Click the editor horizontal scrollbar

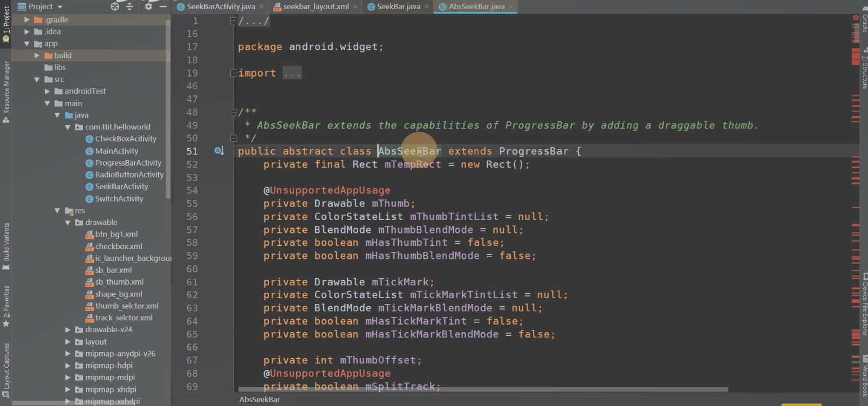pos(483,389)
